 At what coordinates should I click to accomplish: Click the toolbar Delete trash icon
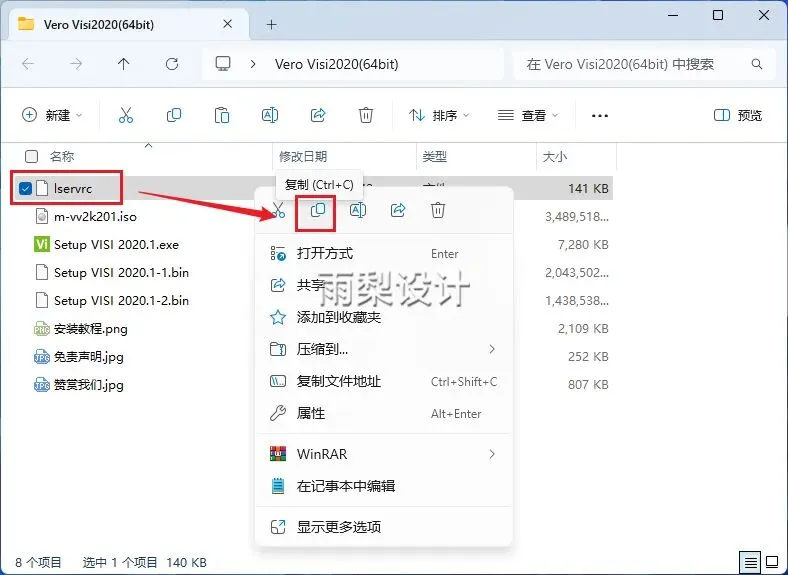coord(366,115)
